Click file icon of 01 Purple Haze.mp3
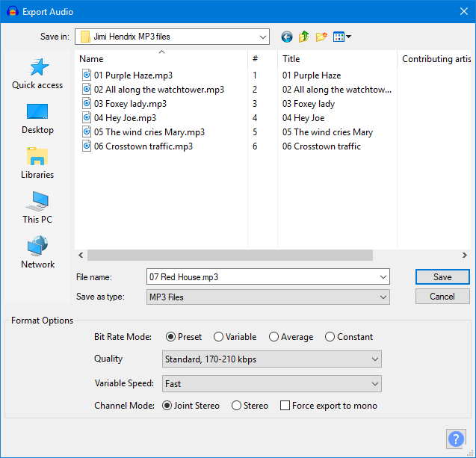476x458 pixels. (x=87, y=75)
